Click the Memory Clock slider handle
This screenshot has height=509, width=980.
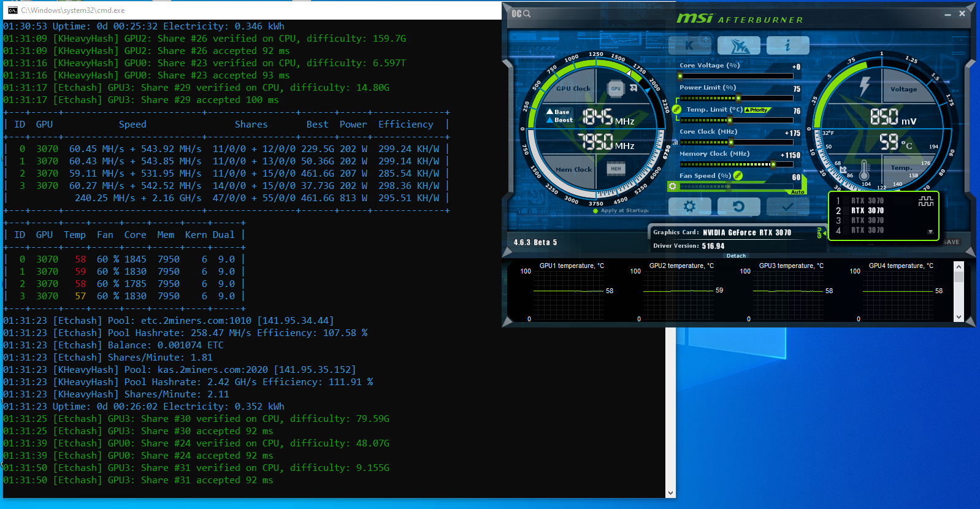pos(773,164)
